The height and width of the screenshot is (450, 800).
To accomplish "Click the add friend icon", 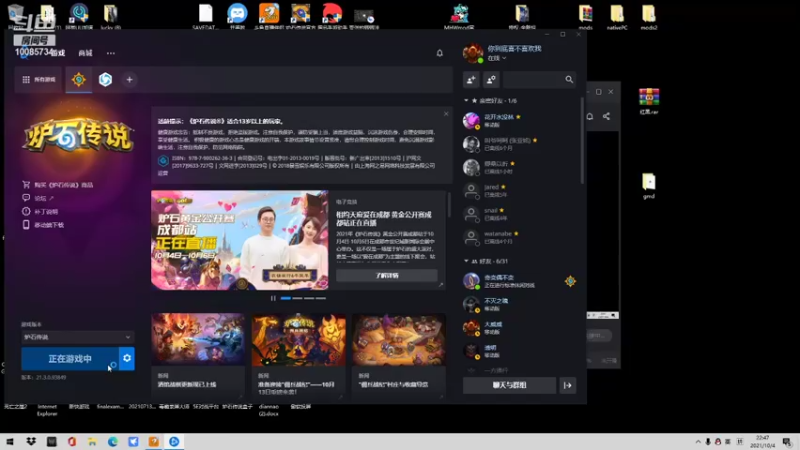I will click(x=471, y=80).
